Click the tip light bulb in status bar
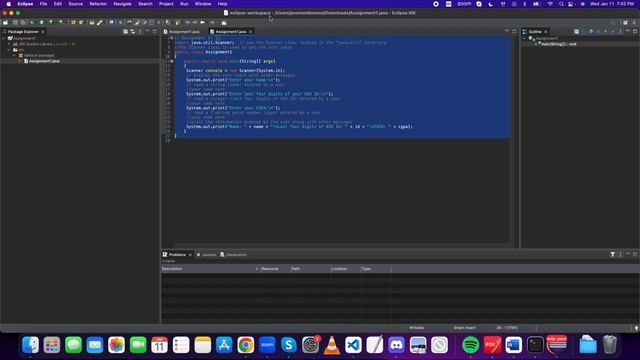This screenshot has height=360, width=640. coord(636,328)
